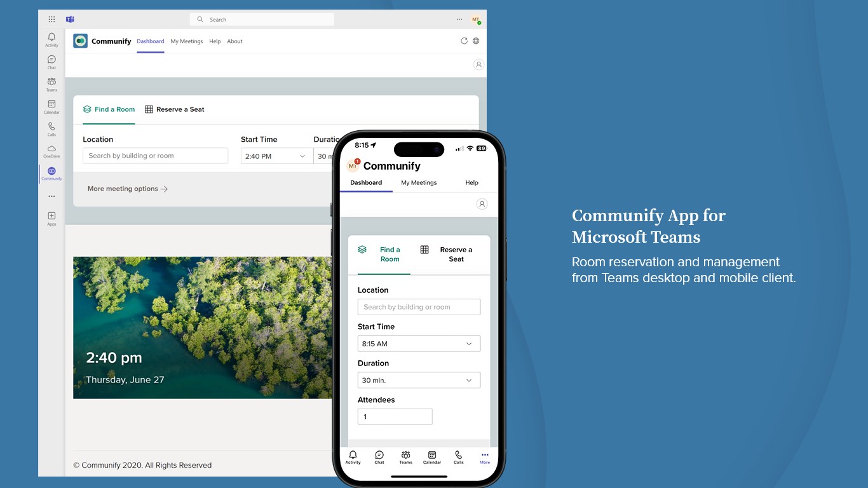Tap More in phone bottom bar
Viewport: 868px width, 488px height.
tap(485, 457)
